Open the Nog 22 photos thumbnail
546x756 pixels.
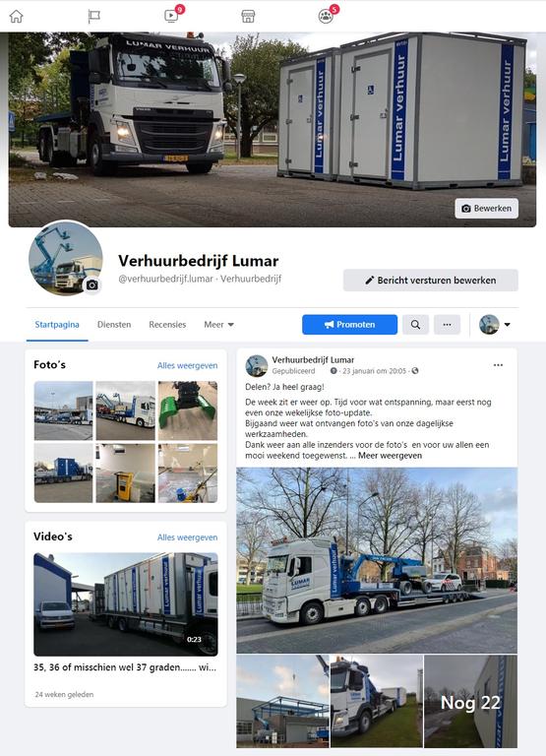click(x=470, y=702)
